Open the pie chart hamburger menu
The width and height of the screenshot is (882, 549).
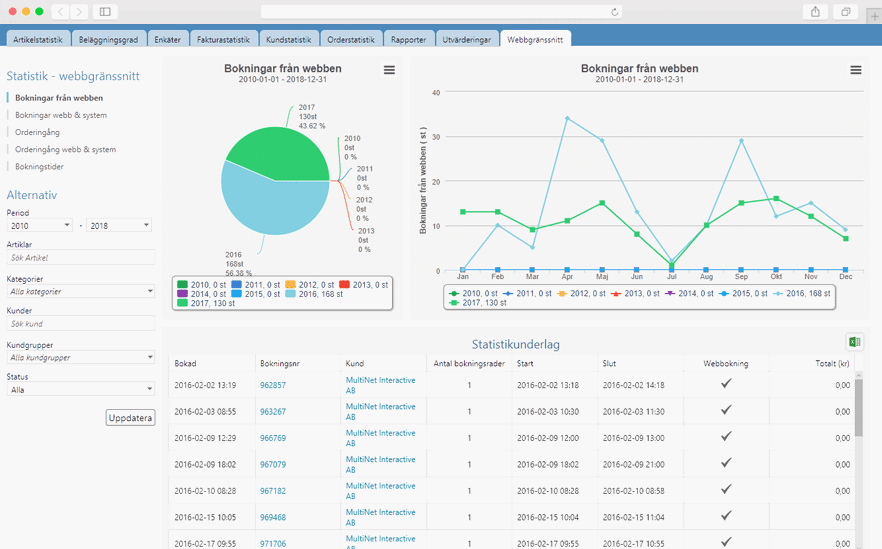click(389, 70)
